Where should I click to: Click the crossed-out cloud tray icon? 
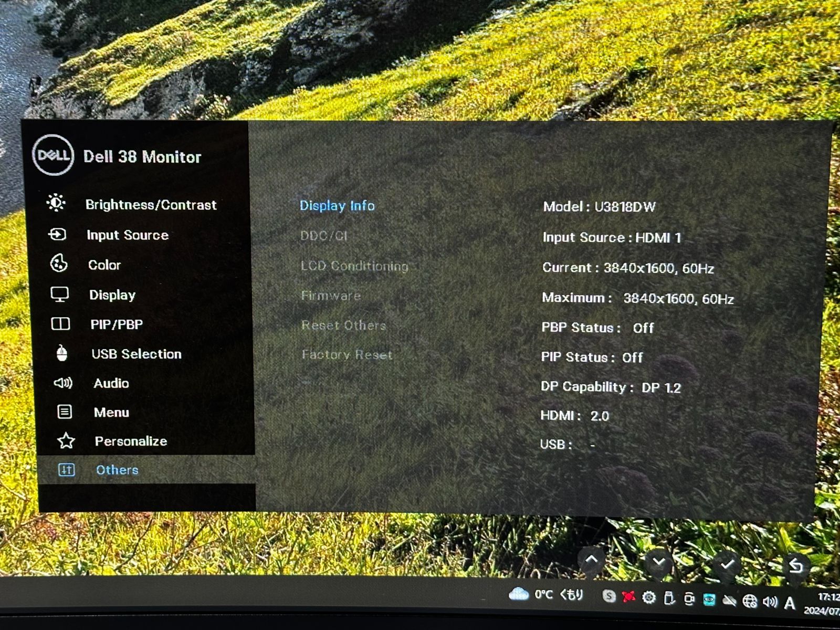coord(729,601)
